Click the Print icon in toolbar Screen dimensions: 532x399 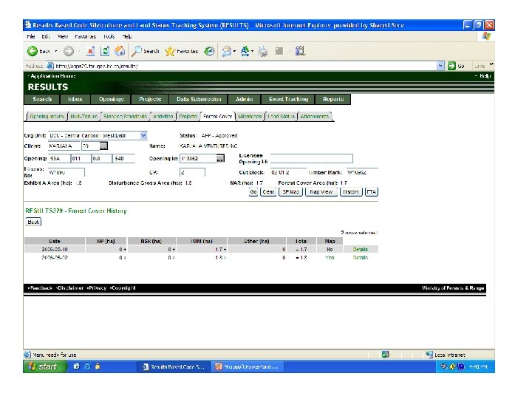pos(263,51)
